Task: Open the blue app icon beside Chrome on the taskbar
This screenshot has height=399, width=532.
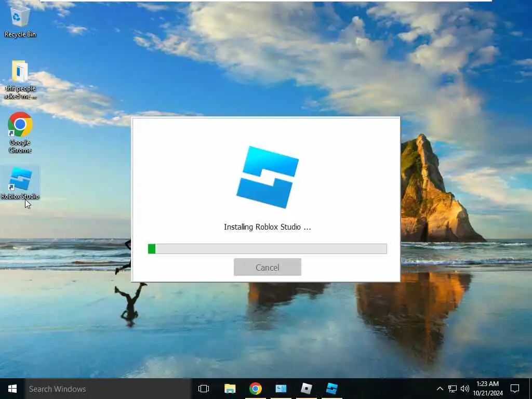Action: (x=281, y=389)
